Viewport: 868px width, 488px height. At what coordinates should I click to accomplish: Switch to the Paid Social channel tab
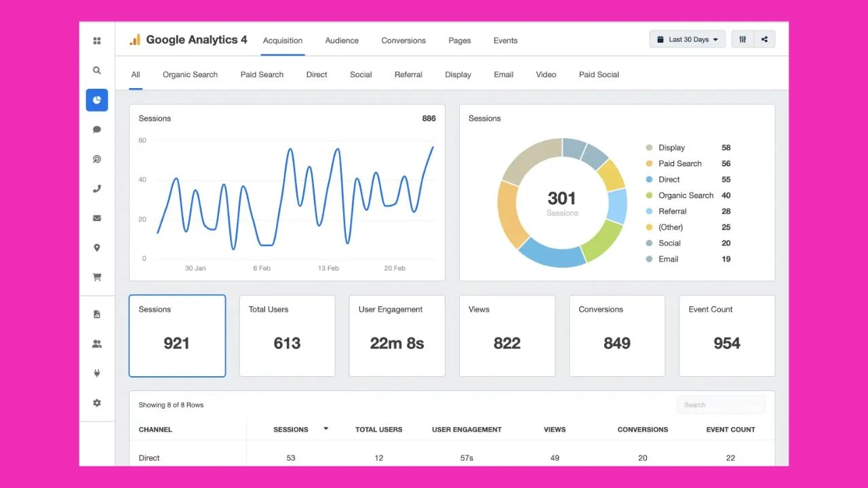click(599, 75)
